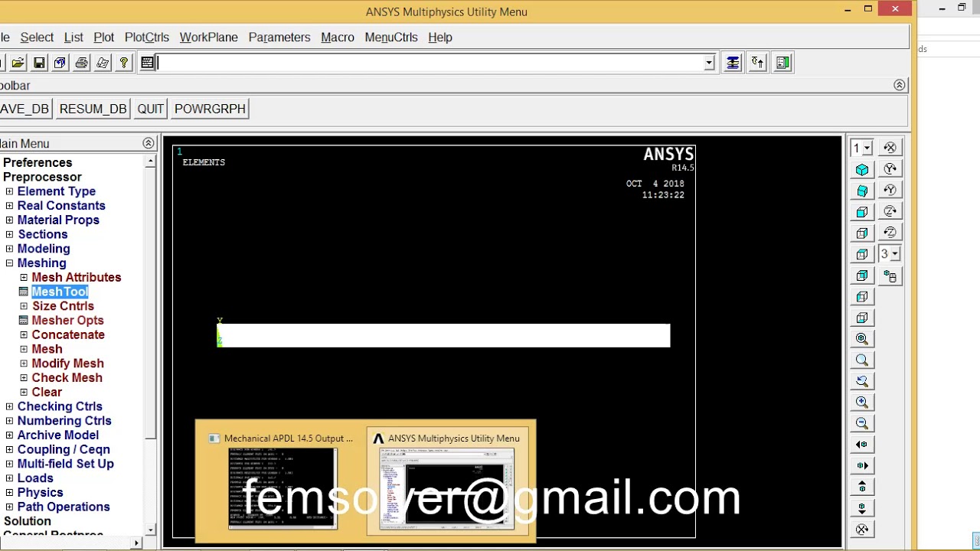Toggle Dynamic Model Mode icon
Image resolution: width=980 pixels, height=551 pixels.
[x=890, y=277]
